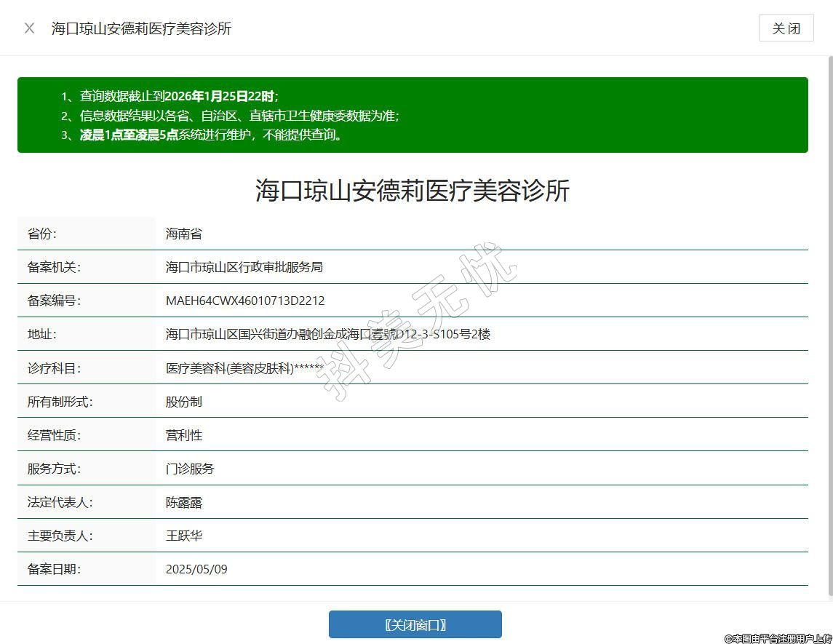Click the second notice line about 卫生健康委数据
Image resolution: width=833 pixels, height=644 pixels.
(239, 116)
